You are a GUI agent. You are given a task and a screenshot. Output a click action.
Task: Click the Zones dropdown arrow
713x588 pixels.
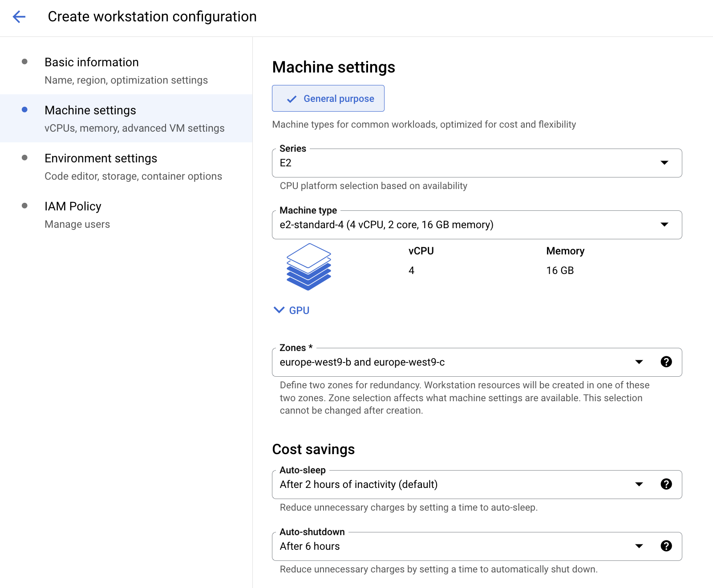[x=639, y=362]
